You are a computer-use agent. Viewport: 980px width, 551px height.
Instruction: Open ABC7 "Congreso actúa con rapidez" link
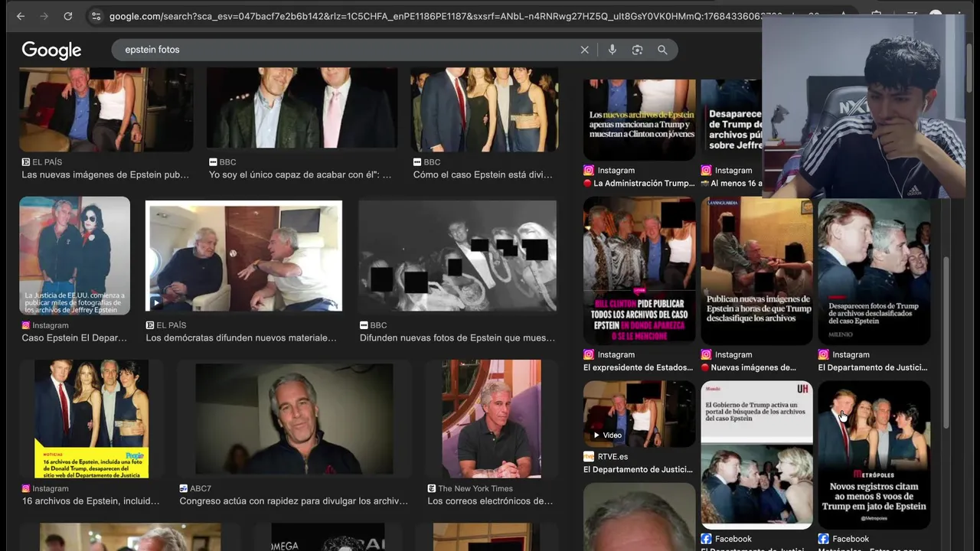point(294,501)
